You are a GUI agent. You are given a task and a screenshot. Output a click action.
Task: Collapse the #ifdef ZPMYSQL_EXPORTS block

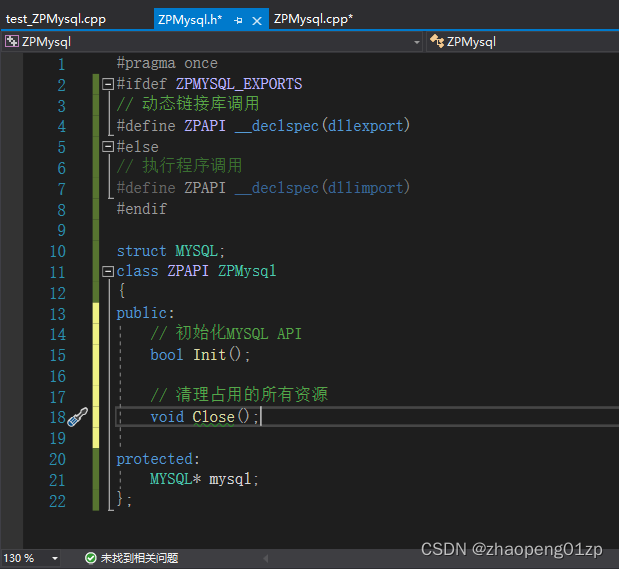click(108, 84)
